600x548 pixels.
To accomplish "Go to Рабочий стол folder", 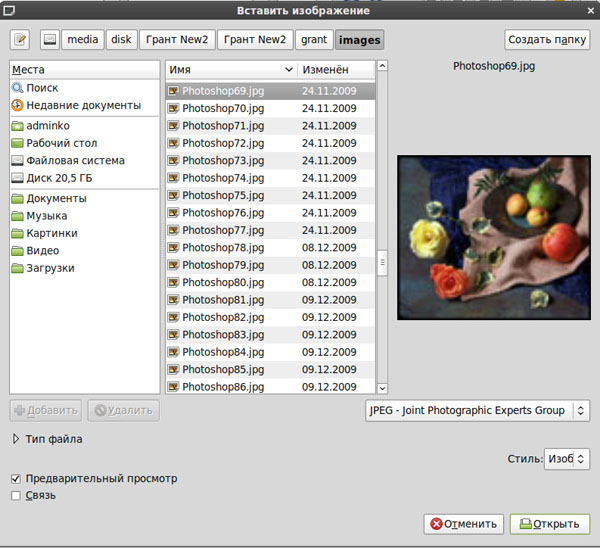I will [x=84, y=143].
